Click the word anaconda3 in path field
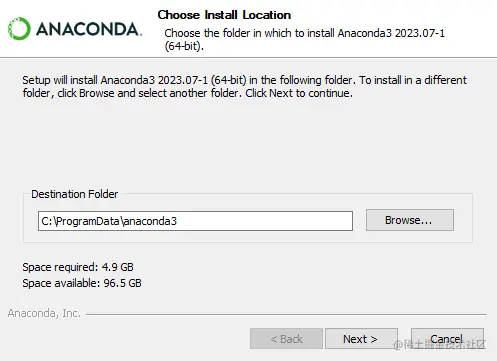The image size is (497, 361). click(150, 221)
